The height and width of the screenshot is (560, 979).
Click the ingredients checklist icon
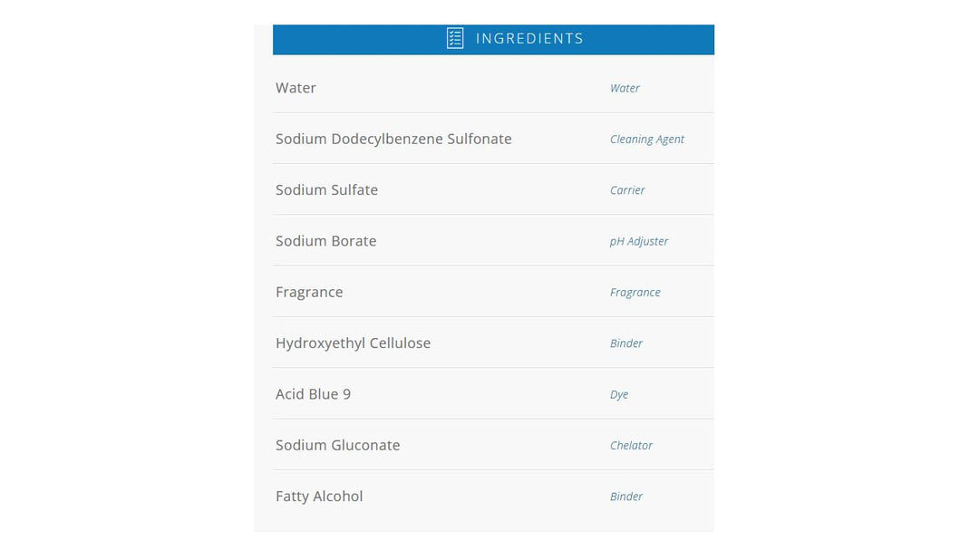[455, 38]
